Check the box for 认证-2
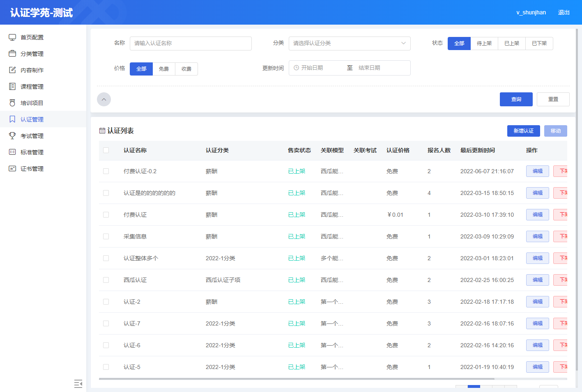Viewport: 582px width, 392px height. click(106, 302)
